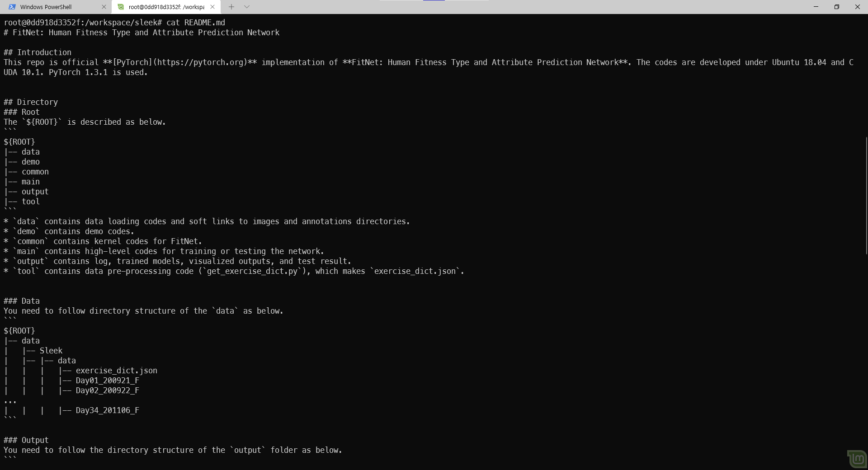Viewport: 868px width, 470px height.
Task: Click the 'cat README.md' command text
Action: point(195,23)
